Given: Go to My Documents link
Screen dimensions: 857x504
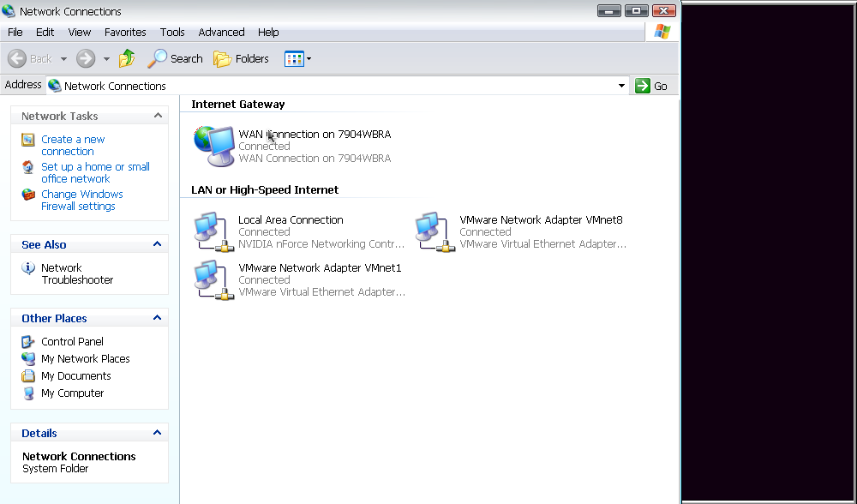Looking at the screenshot, I should pyautogui.click(x=76, y=376).
